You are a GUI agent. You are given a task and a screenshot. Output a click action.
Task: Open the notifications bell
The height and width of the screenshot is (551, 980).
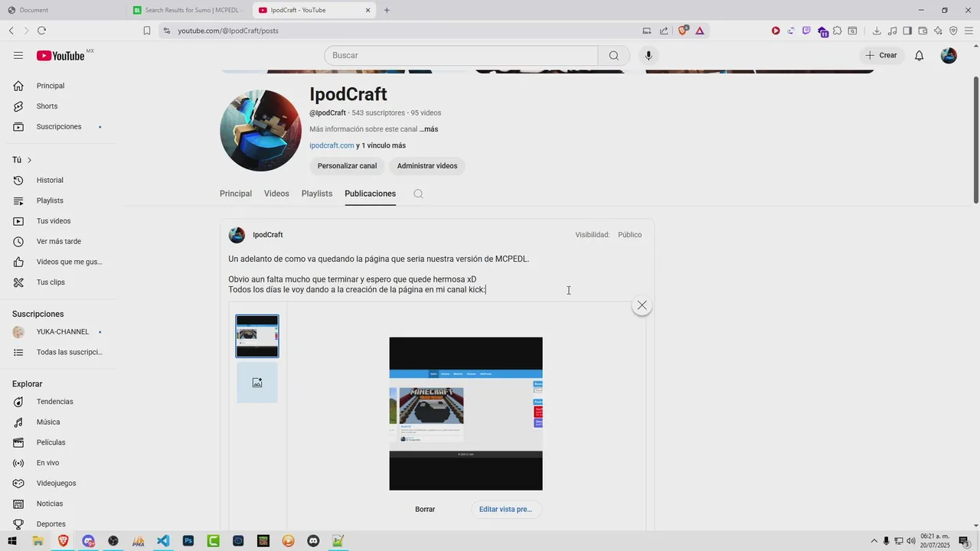coord(920,55)
